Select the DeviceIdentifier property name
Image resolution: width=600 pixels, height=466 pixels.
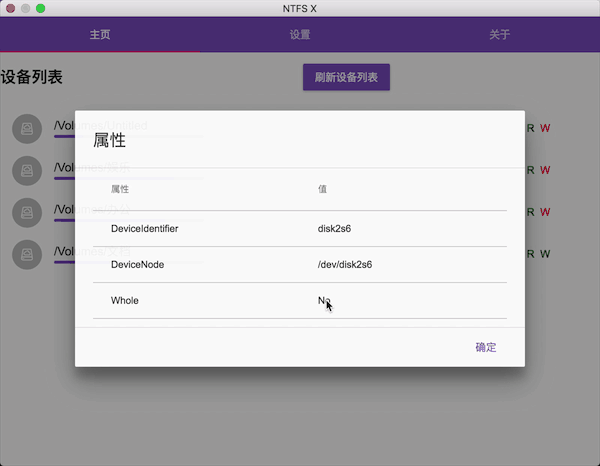tap(145, 229)
